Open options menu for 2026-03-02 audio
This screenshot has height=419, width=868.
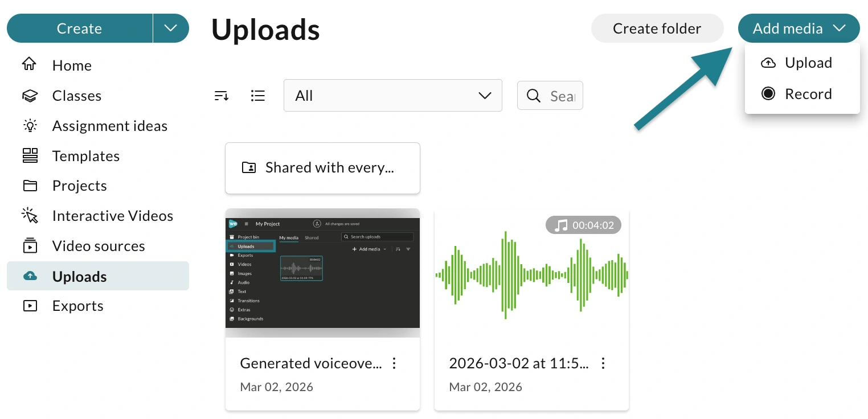pyautogui.click(x=603, y=363)
